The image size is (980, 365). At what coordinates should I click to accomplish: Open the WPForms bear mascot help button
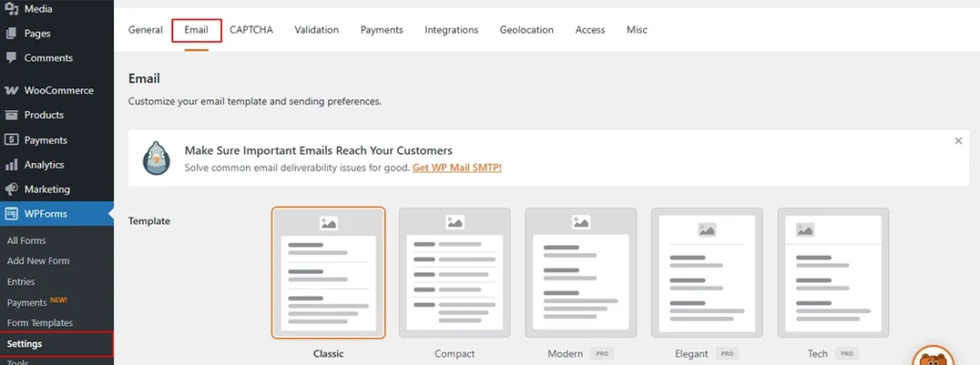point(933,354)
